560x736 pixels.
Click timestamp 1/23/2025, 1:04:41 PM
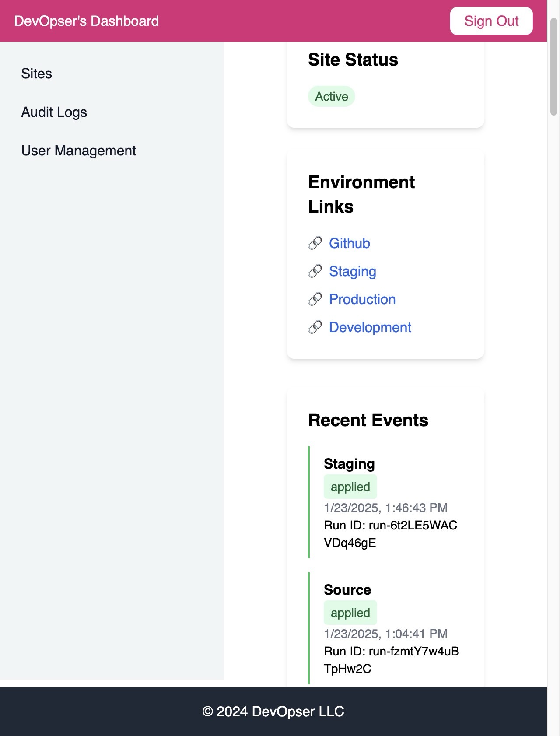coord(386,634)
